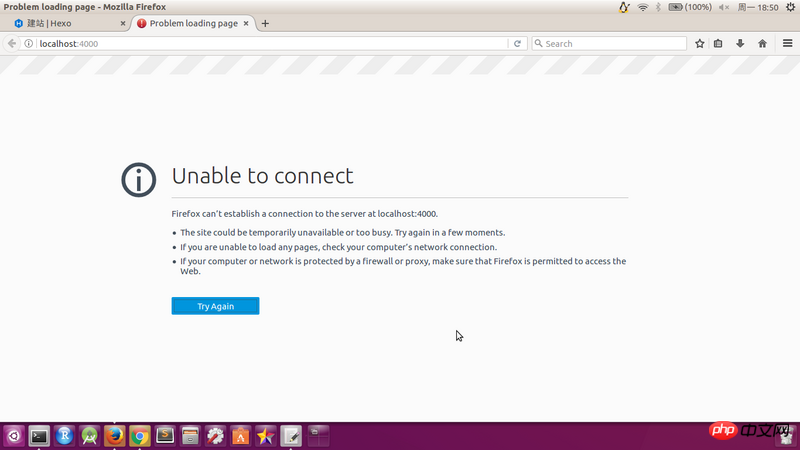Open the penguin (QQ) tray indicator

click(623, 7)
